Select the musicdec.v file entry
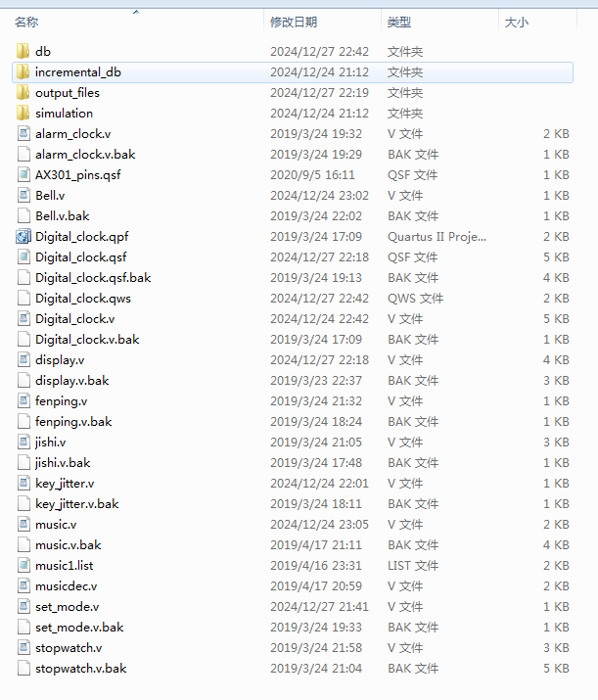The width and height of the screenshot is (598, 700). [66, 585]
